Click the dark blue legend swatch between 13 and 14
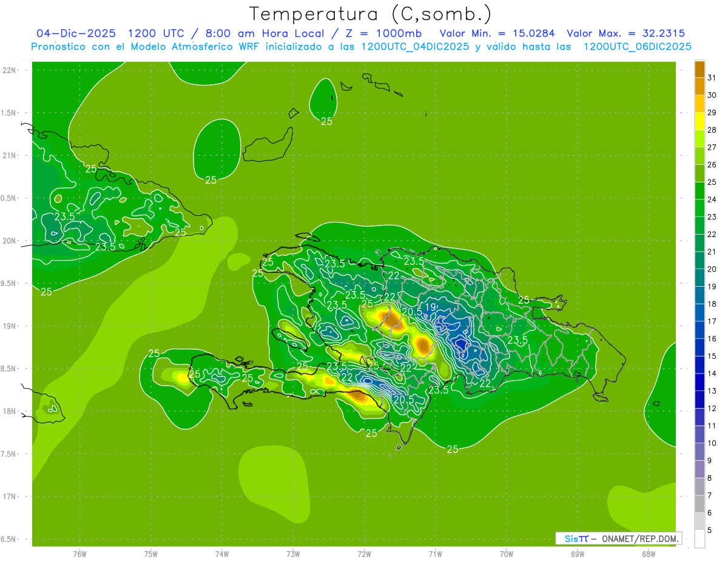Screen dimensions: 728x562 pyautogui.click(x=699, y=382)
